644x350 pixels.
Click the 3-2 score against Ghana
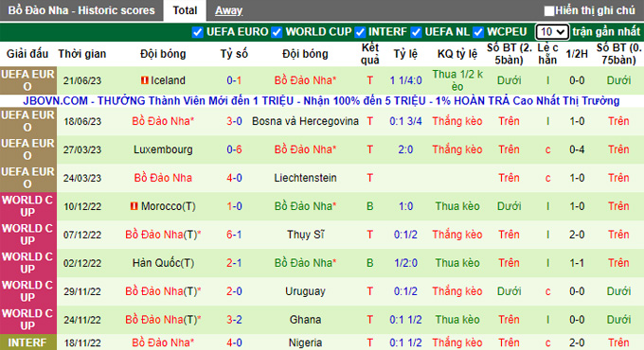click(234, 319)
